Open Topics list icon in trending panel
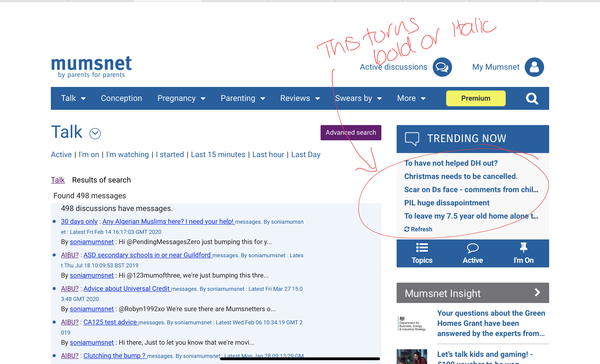This screenshot has width=600, height=364. pyautogui.click(x=422, y=248)
